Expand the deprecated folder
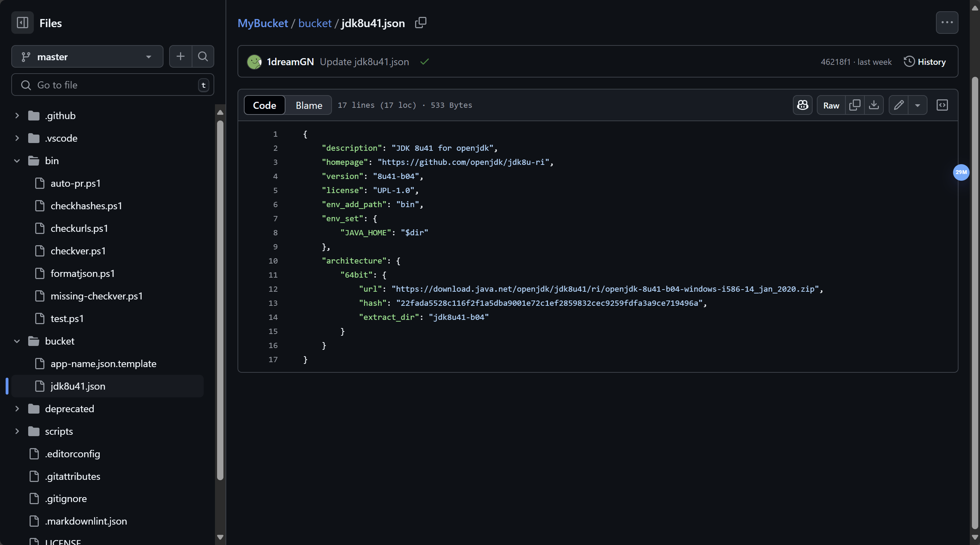The width and height of the screenshot is (980, 545). pos(17,409)
